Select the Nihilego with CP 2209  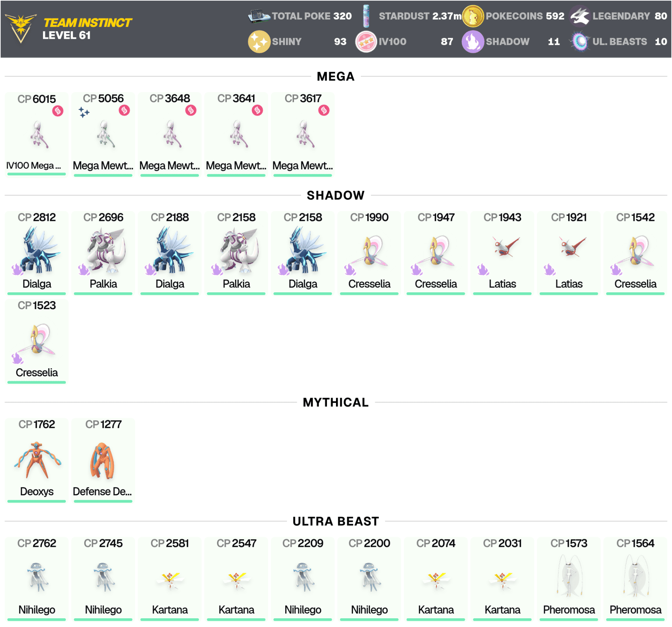click(x=303, y=579)
